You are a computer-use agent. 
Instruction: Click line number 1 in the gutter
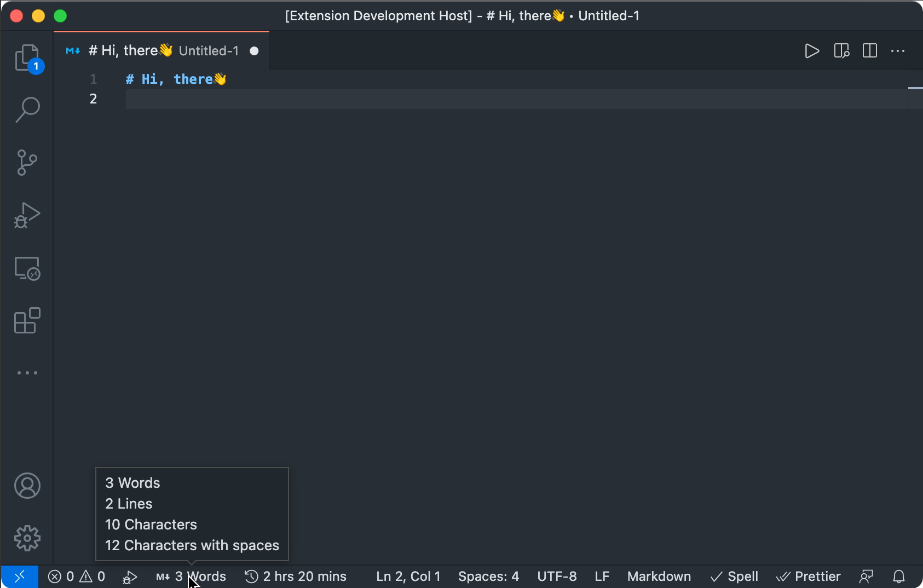pyautogui.click(x=94, y=79)
